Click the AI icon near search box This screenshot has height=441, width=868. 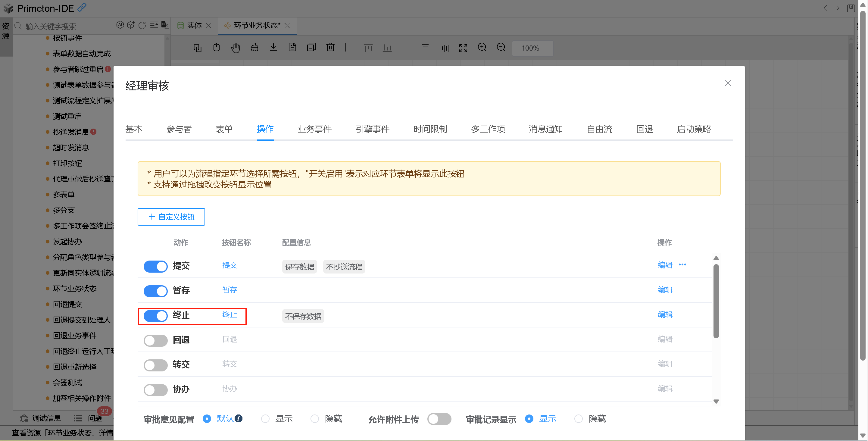coord(120,25)
